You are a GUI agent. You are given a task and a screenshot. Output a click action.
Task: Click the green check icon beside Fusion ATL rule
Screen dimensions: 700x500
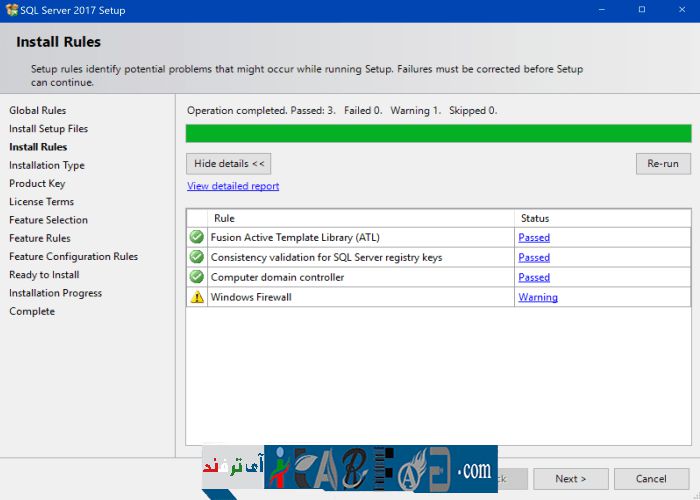196,237
